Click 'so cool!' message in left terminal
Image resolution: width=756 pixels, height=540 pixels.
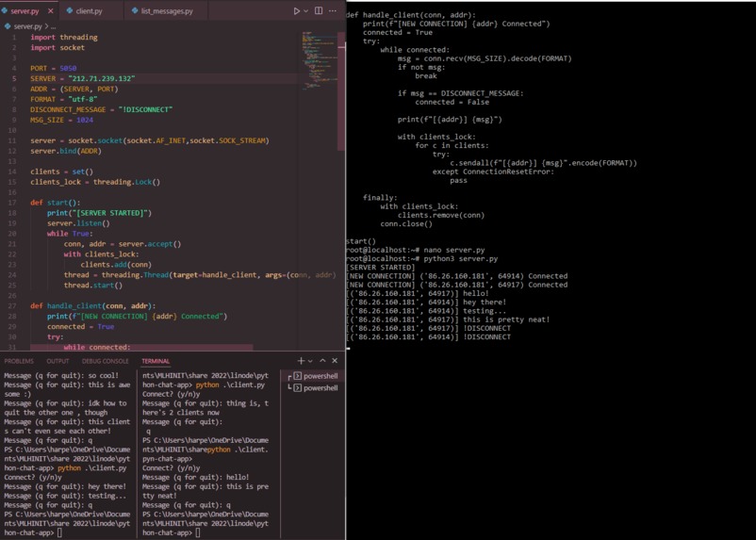tap(103, 376)
